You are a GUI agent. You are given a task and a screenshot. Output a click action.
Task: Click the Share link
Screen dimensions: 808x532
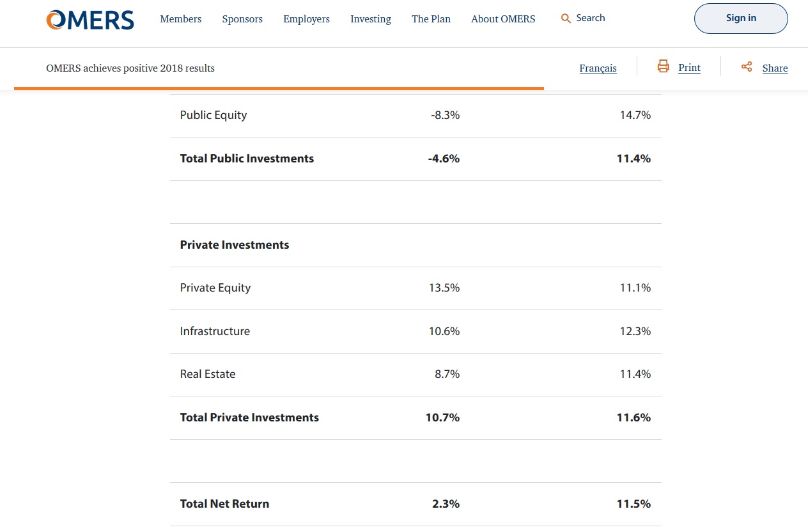click(x=775, y=68)
